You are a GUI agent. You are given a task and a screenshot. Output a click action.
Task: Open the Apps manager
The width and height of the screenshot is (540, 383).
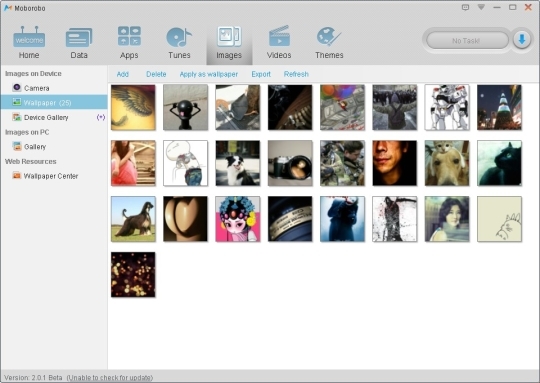pos(129,42)
